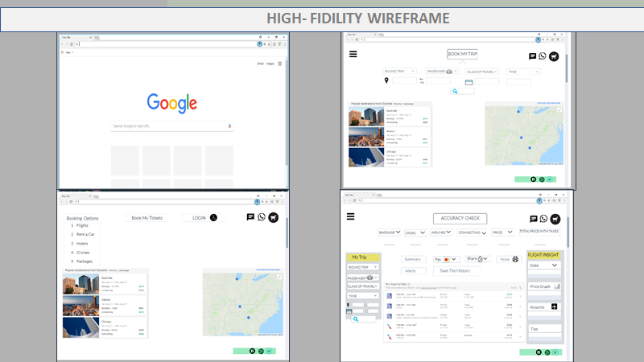Click the Save The History button
Viewport: 644px width, 362px height.
(456, 270)
